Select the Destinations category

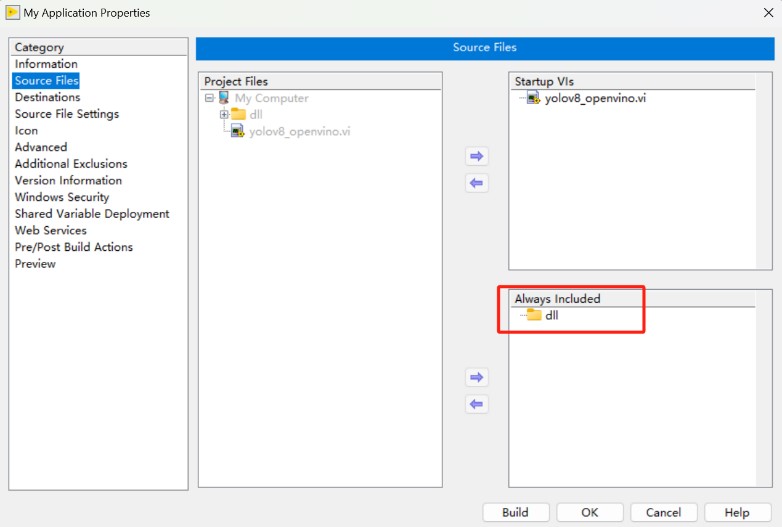click(x=47, y=97)
